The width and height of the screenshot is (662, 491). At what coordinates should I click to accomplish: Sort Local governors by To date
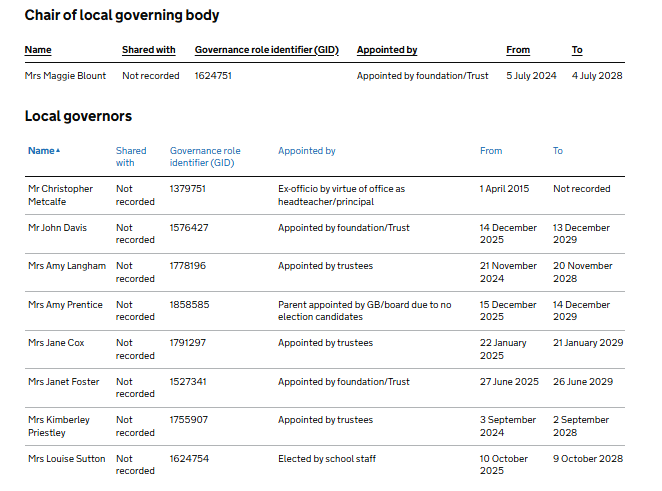557,151
